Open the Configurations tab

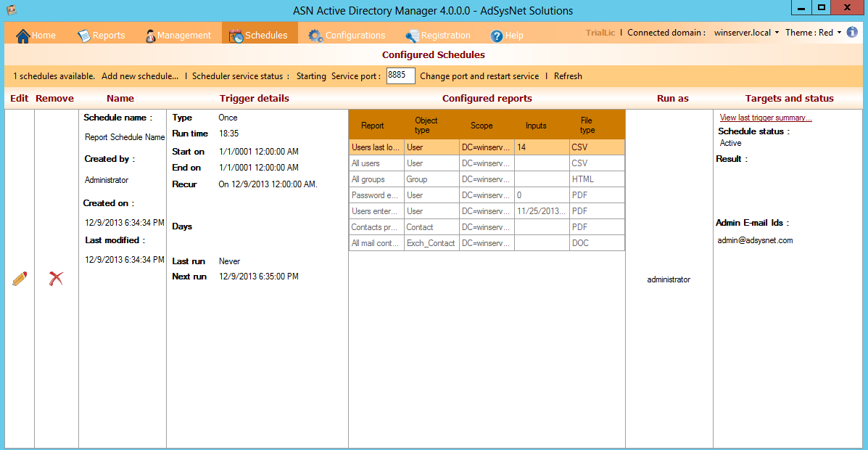[347, 35]
